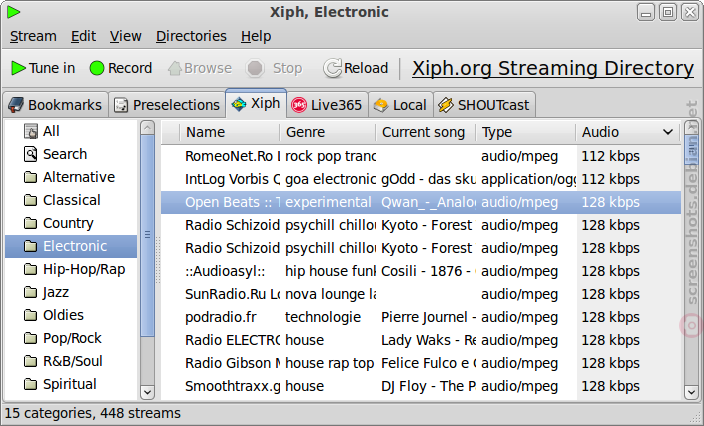Open the Stream menu

[x=33, y=36]
